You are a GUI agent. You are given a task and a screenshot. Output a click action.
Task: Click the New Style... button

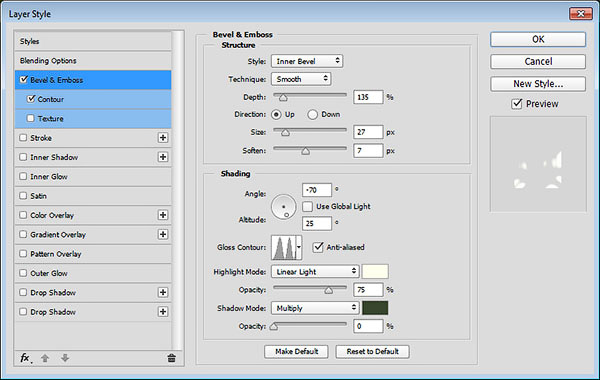(538, 84)
